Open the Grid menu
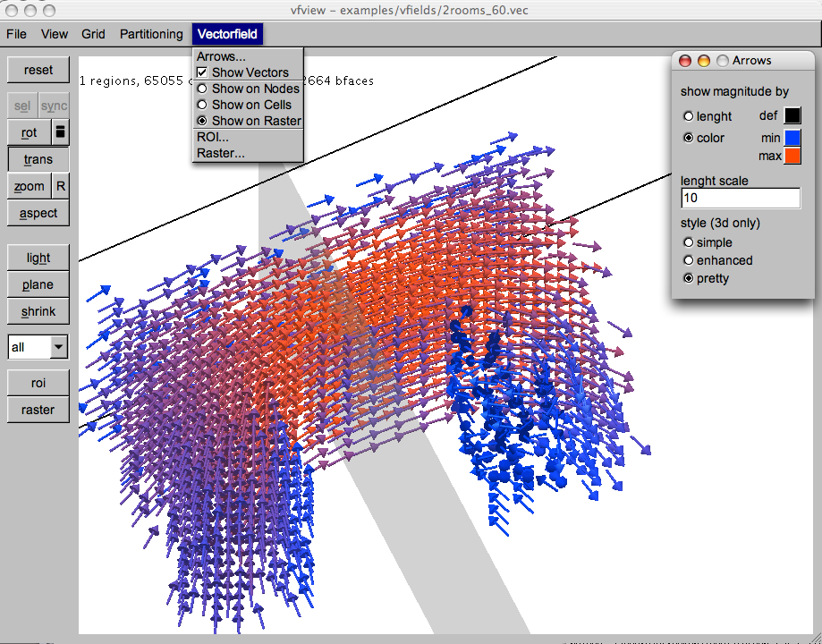The width and height of the screenshot is (822, 644). [93, 34]
